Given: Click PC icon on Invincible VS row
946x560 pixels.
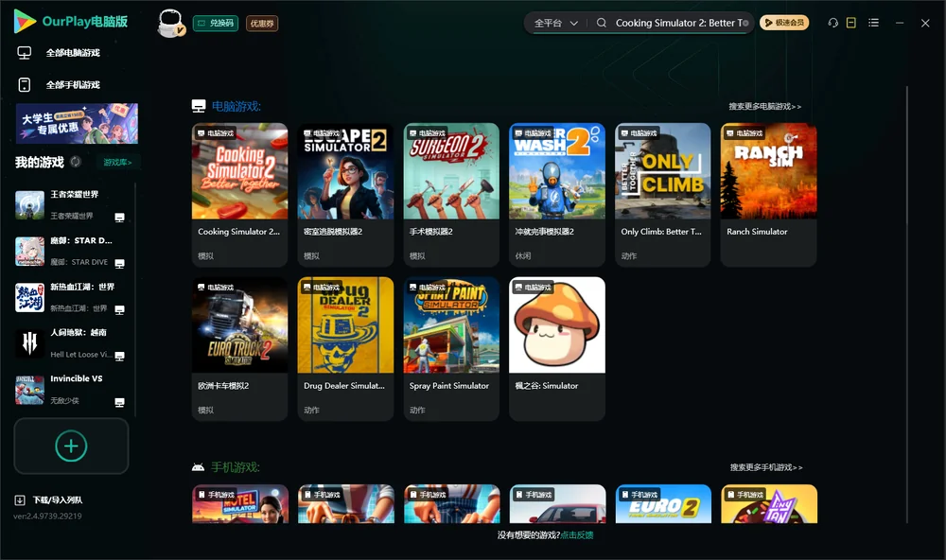Looking at the screenshot, I should (119, 402).
